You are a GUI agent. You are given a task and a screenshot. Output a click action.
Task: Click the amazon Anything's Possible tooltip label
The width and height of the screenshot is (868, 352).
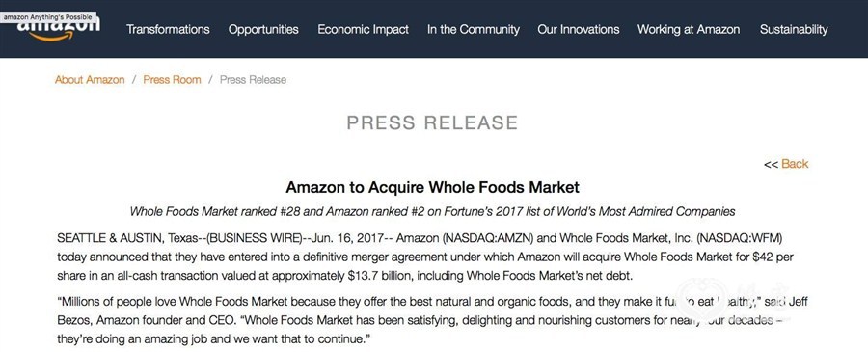tap(47, 17)
